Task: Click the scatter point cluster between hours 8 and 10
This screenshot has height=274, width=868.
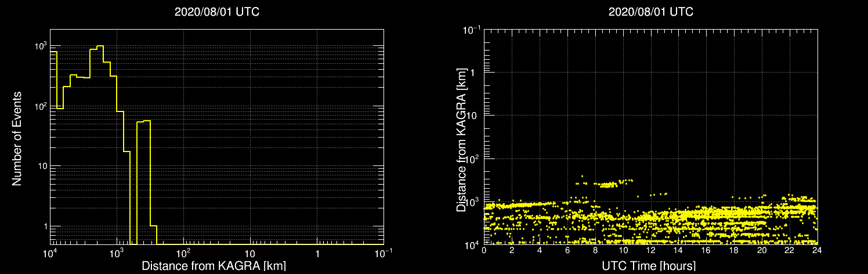Action: [x=607, y=185]
